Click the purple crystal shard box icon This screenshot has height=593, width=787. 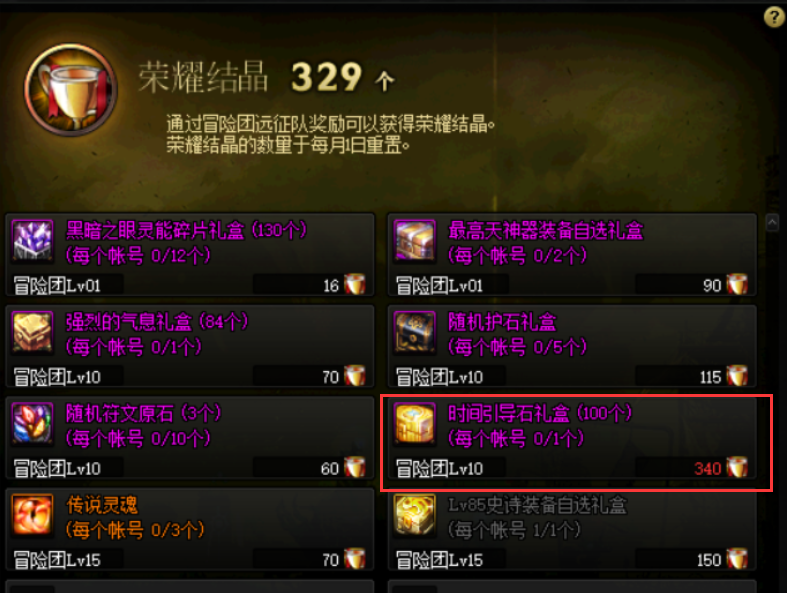click(33, 241)
